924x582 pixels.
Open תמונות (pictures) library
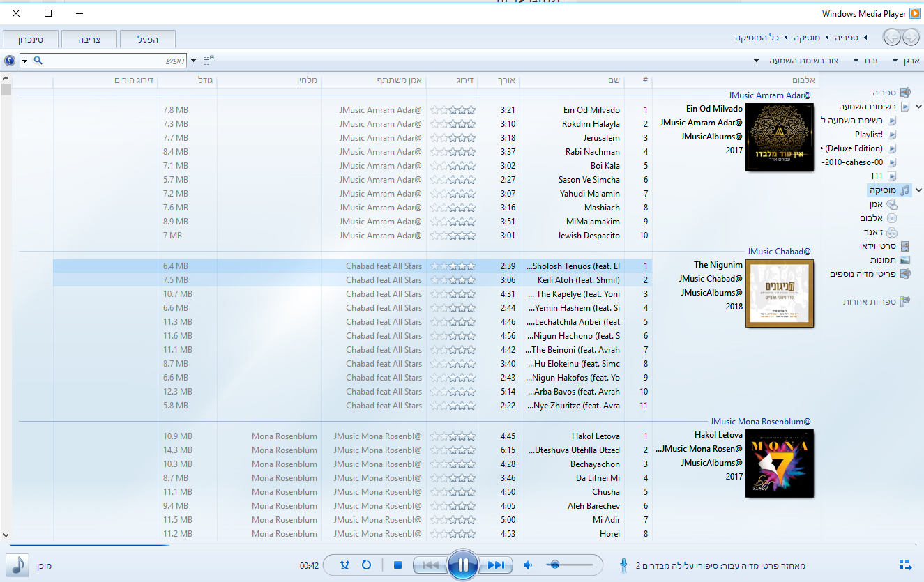point(890,261)
